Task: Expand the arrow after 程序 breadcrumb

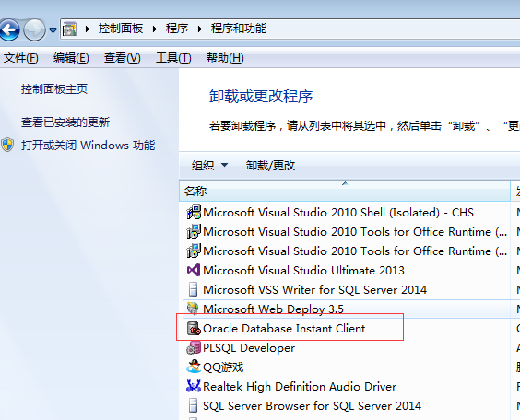Action: pyautogui.click(x=200, y=29)
